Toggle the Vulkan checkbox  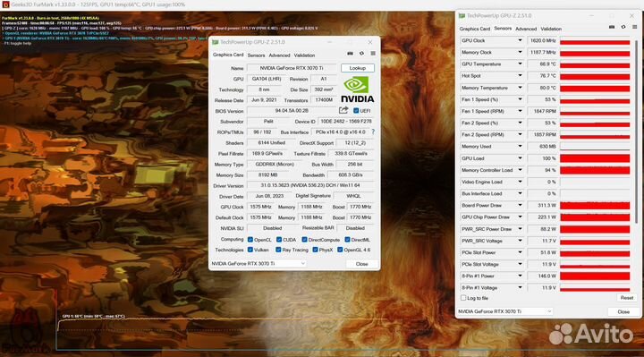click(250, 250)
